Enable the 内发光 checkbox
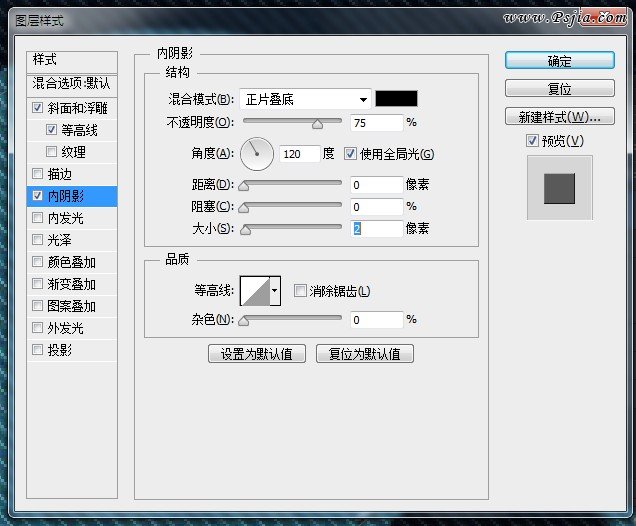 [37, 218]
